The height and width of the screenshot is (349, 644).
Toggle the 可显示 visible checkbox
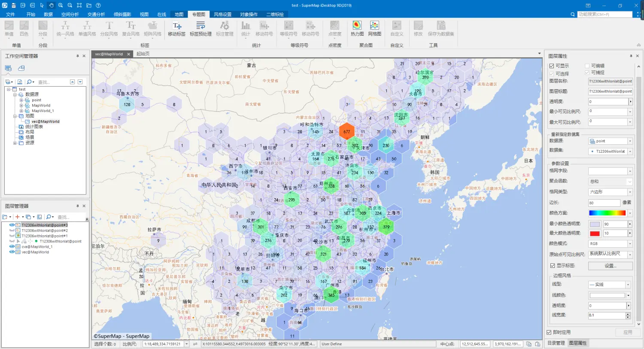[x=552, y=66]
